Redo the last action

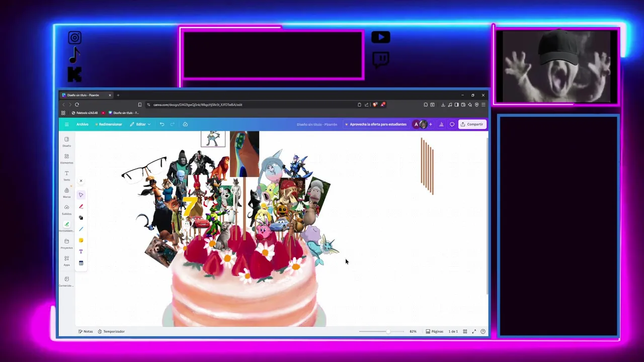tap(172, 124)
